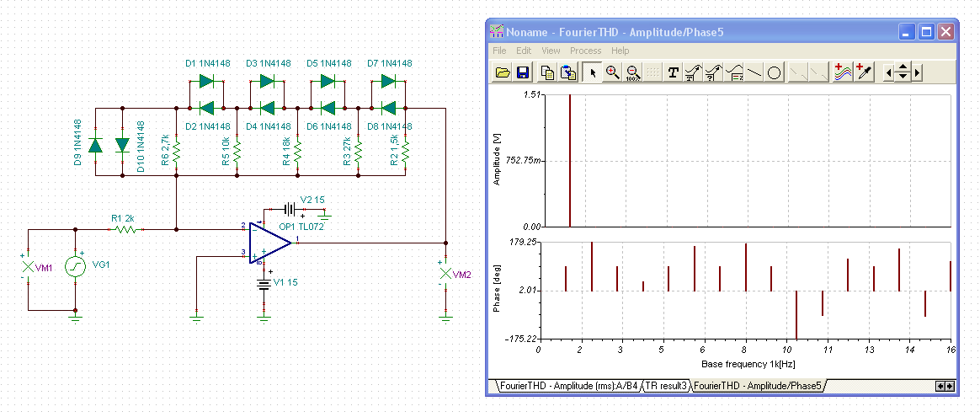
Task: Click the '179.25' phase axis value
Action: (522, 242)
